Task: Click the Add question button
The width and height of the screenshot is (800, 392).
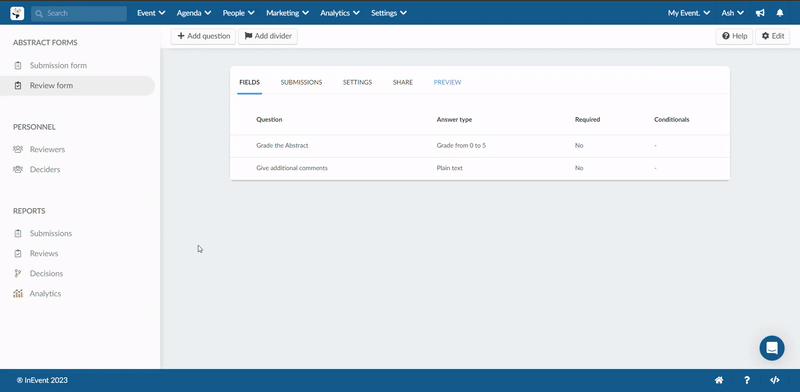Action: click(x=203, y=36)
